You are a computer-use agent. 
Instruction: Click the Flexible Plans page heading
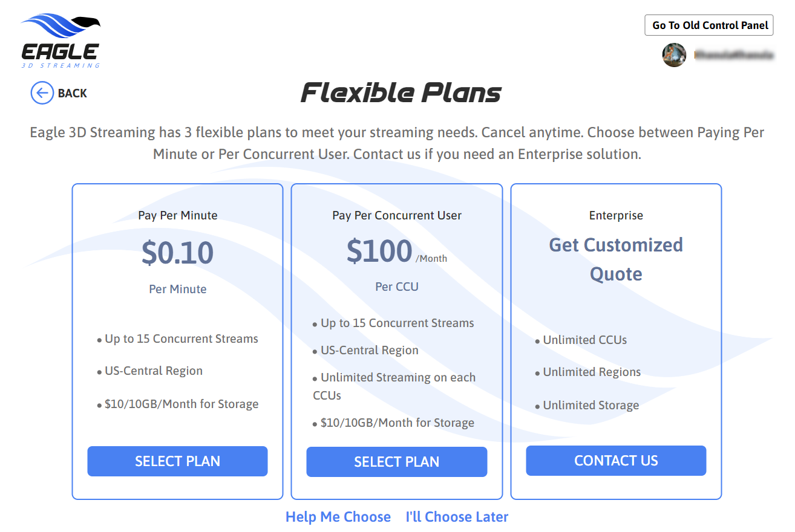click(401, 93)
